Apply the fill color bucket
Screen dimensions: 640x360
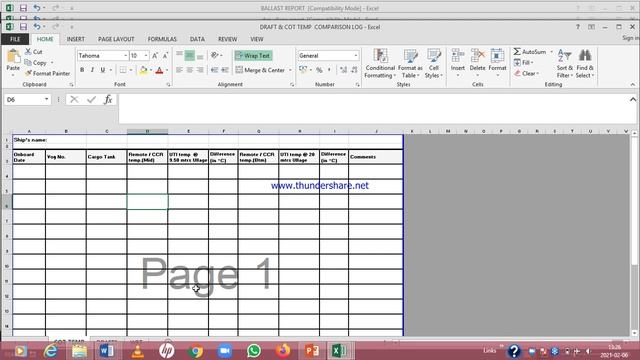pos(143,70)
